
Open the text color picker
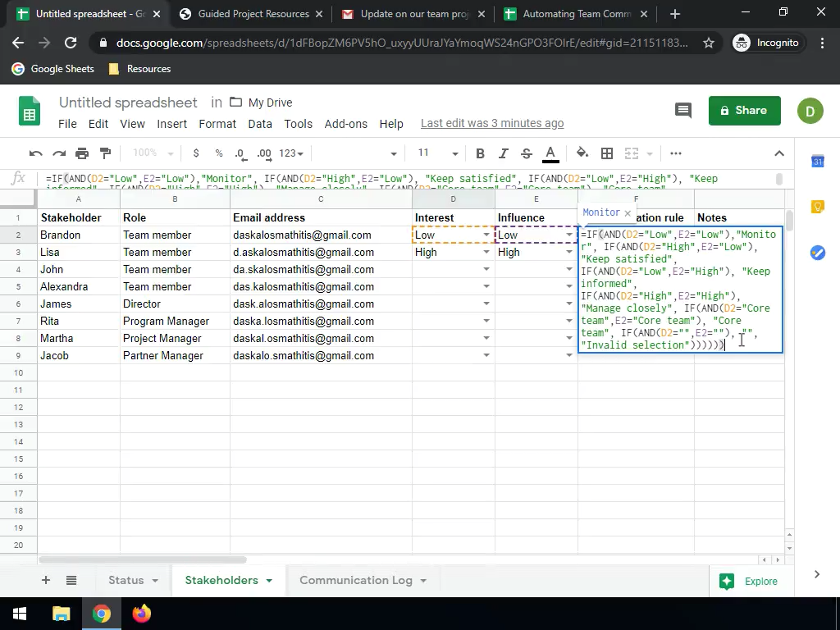click(550, 153)
